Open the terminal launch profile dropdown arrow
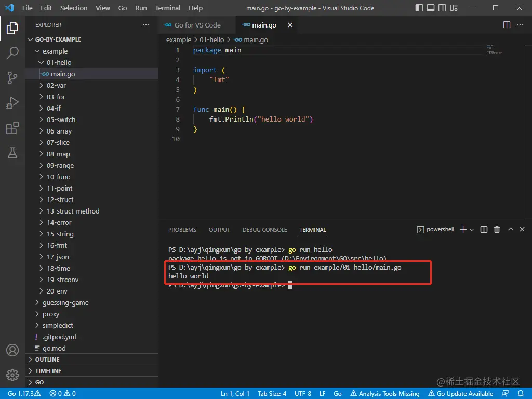532x399 pixels. coord(472,230)
